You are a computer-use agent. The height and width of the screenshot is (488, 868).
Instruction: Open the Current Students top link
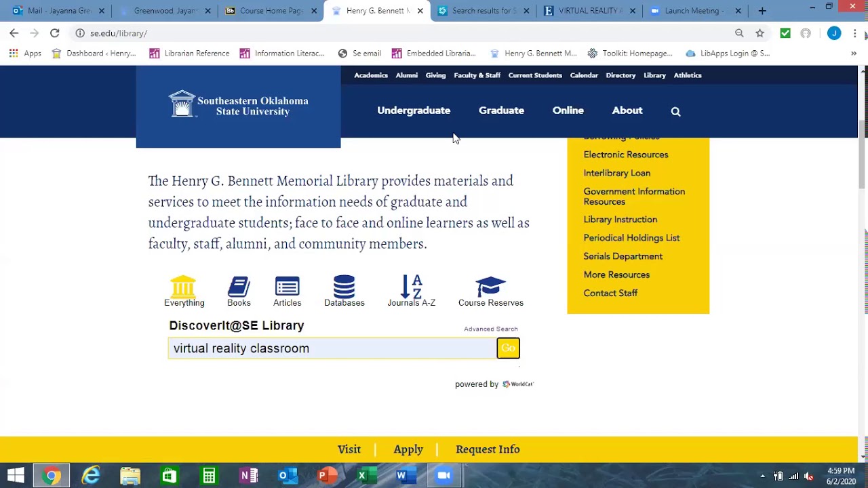535,75
